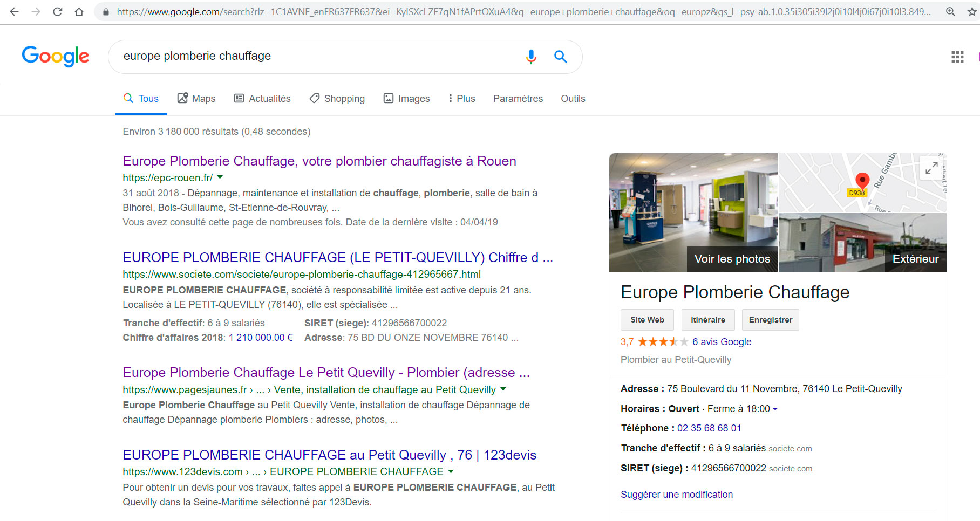Open the map thumbnail in the business panel
Image resolution: width=980 pixels, height=521 pixels.
[x=862, y=182]
